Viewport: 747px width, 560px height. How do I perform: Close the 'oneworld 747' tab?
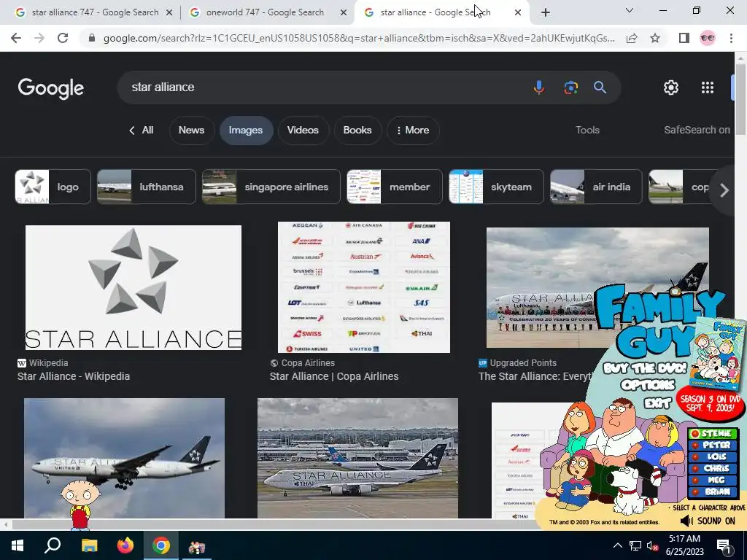pos(344,13)
